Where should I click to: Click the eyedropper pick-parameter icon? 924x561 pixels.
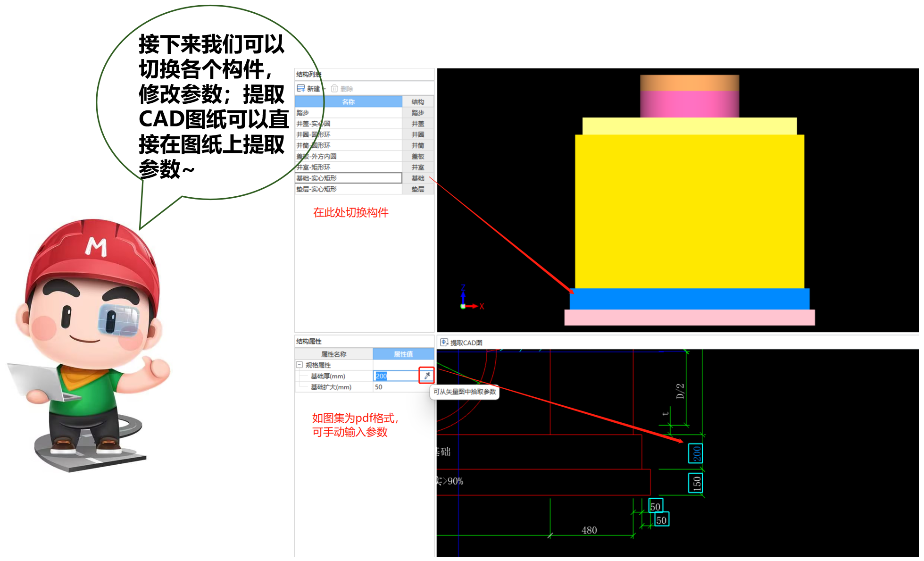(x=427, y=376)
